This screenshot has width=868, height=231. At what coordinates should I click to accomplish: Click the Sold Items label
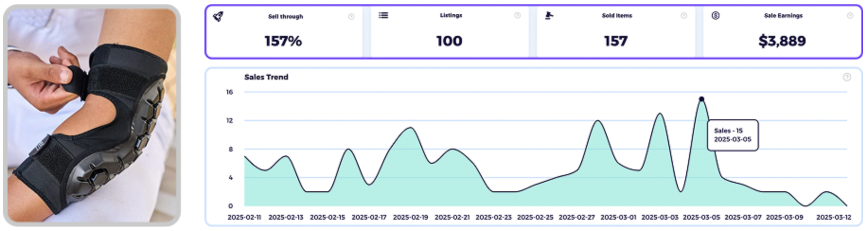617,16
